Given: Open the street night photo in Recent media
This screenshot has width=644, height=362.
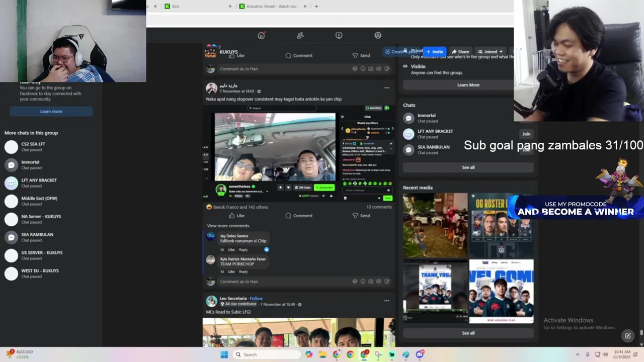Looking at the screenshot, I should pyautogui.click(x=435, y=225).
